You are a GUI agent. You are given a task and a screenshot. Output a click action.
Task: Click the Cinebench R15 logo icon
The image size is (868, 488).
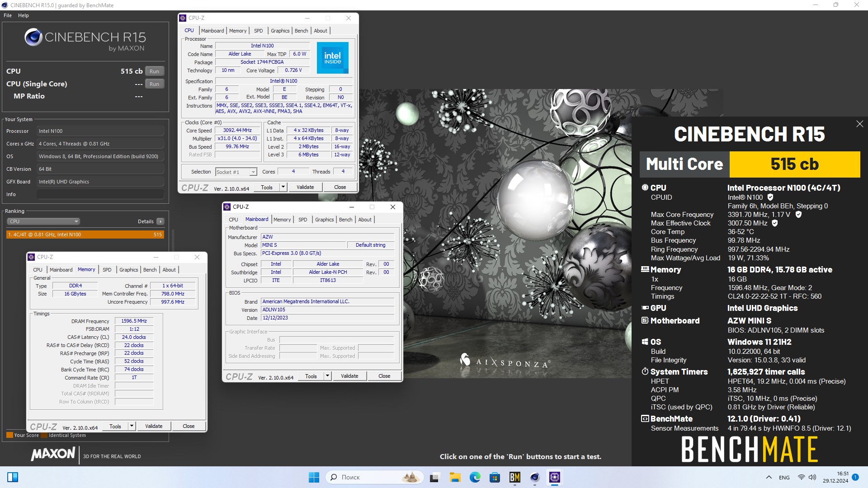[x=33, y=37]
